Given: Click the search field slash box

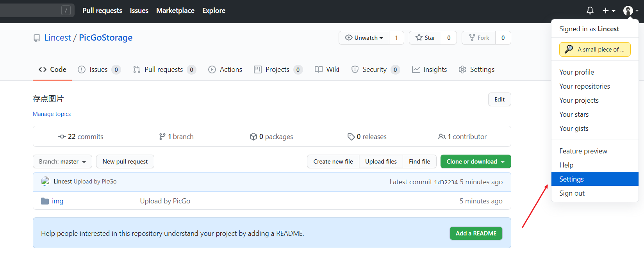Looking at the screenshot, I should 66,11.
